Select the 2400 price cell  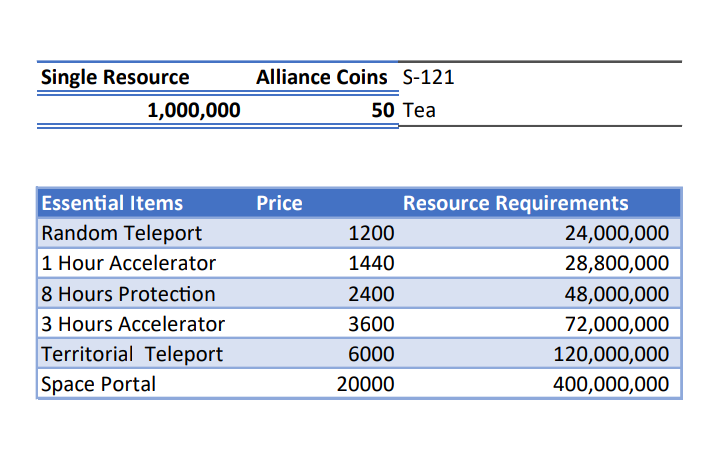coord(371,294)
